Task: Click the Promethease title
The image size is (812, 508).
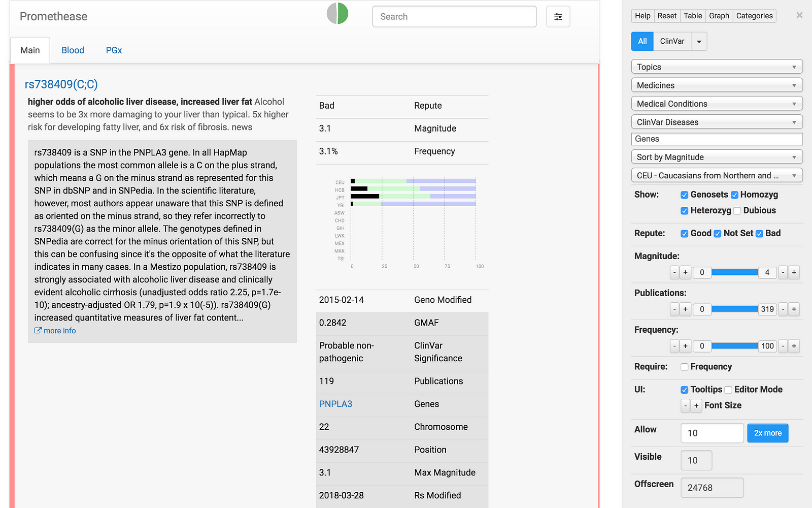Action: tap(53, 16)
